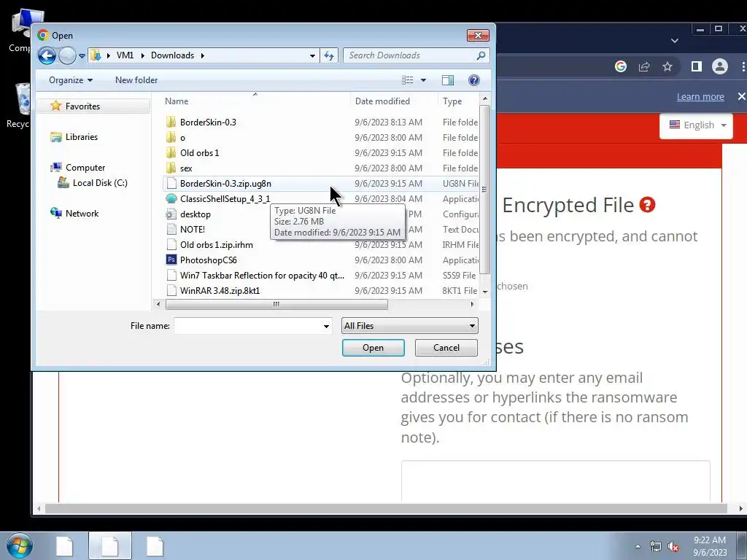Click the Learn more link in Chrome
Image resolution: width=747 pixels, height=560 pixels.
tap(700, 97)
